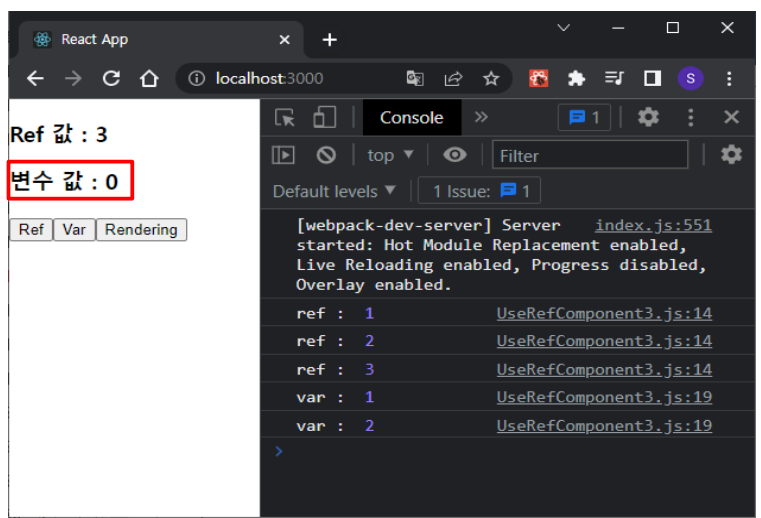Reload the localhost page
The height and width of the screenshot is (518, 761).
coord(112,78)
